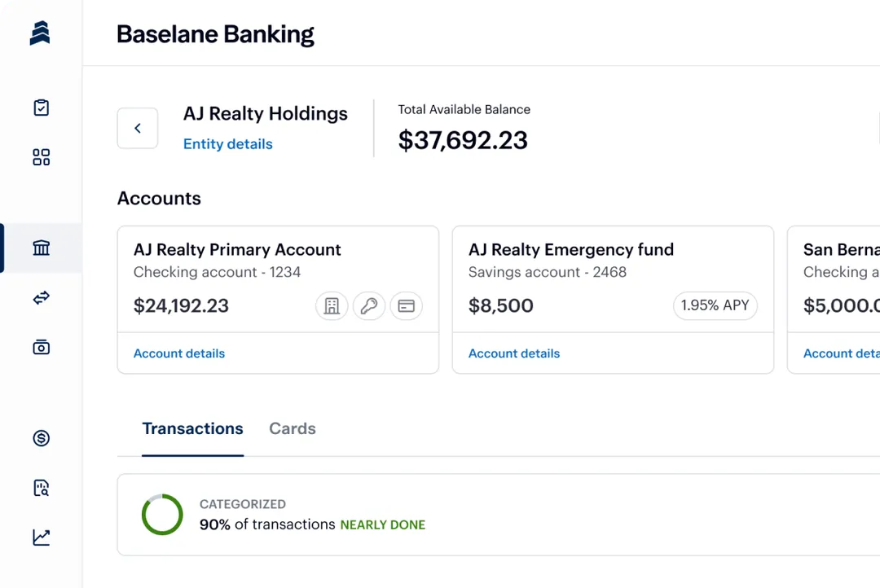The height and width of the screenshot is (588, 880).
Task: Click the Baselane logo icon
Action: point(40,33)
